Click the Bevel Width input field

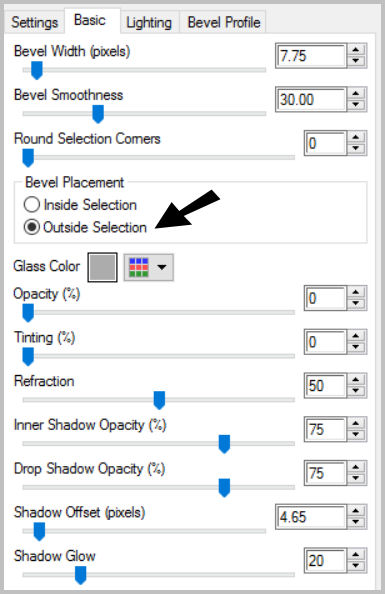pos(311,56)
